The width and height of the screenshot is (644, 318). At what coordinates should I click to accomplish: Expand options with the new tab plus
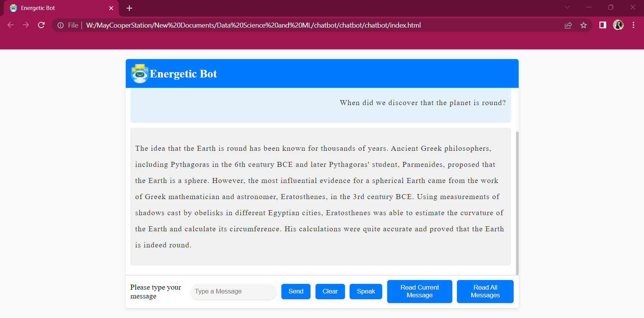(x=129, y=8)
